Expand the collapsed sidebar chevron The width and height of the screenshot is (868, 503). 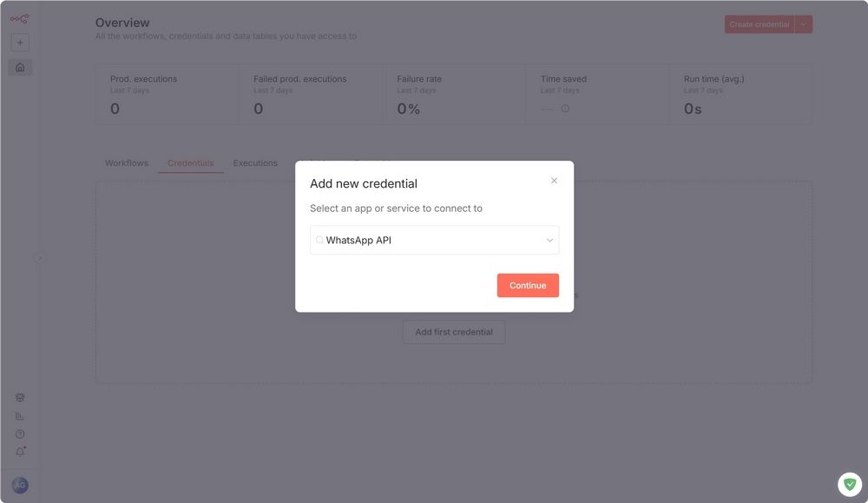click(40, 257)
